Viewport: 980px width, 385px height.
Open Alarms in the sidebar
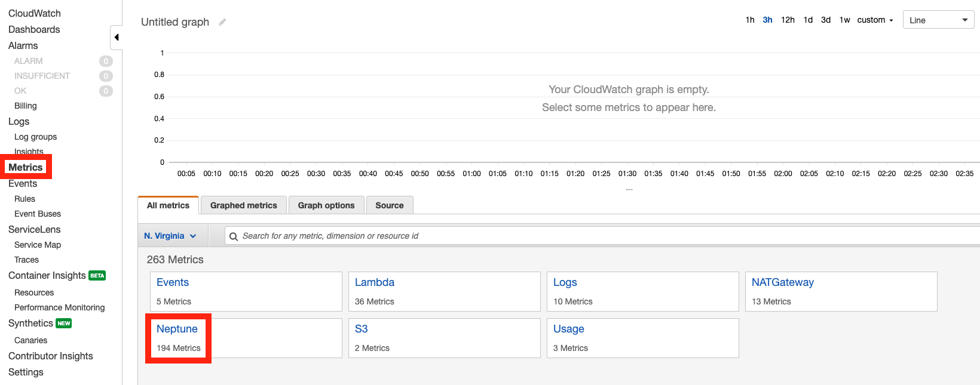click(x=23, y=45)
